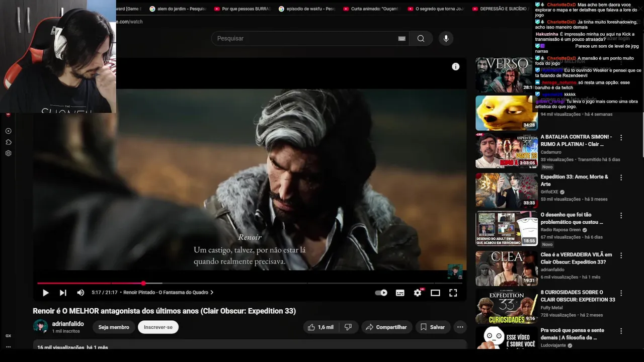Open 'Pra você que pensa e sente demais' title
Screen dimensions: 644x362
pyautogui.click(x=573, y=334)
